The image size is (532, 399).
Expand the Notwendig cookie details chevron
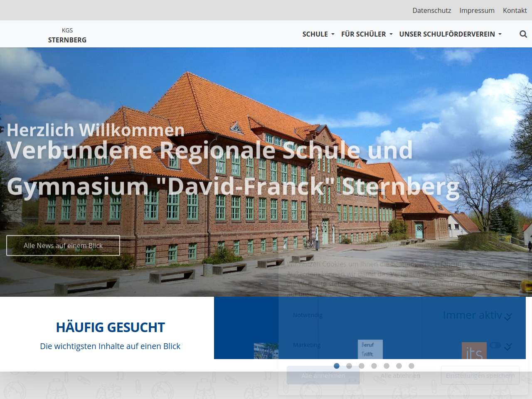[x=508, y=317]
